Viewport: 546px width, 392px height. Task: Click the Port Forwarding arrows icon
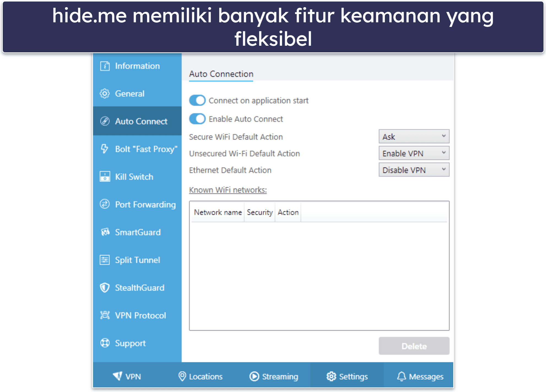click(x=105, y=204)
